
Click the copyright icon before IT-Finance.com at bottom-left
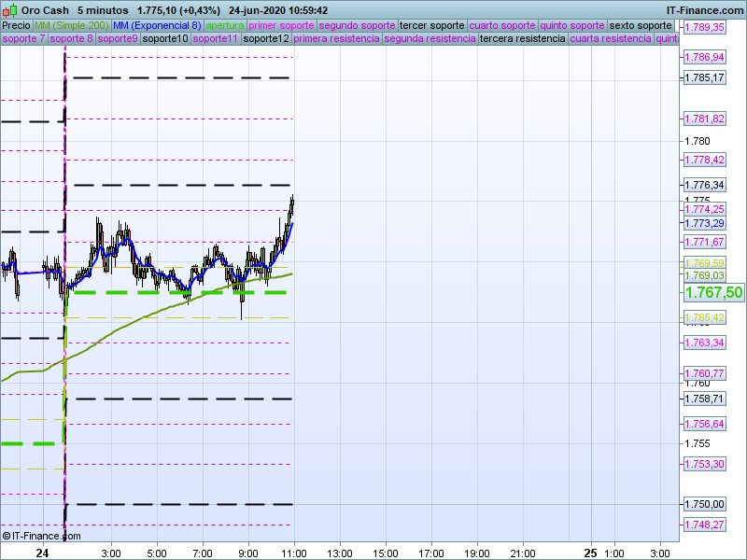click(7, 536)
